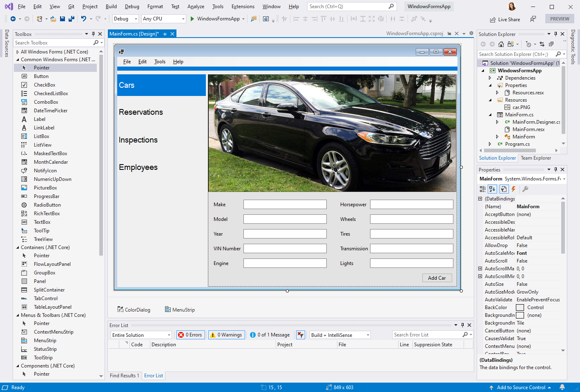Click Sync with Active Document in Solution Explorer
The width and height of the screenshot is (580, 392).
tap(542, 44)
